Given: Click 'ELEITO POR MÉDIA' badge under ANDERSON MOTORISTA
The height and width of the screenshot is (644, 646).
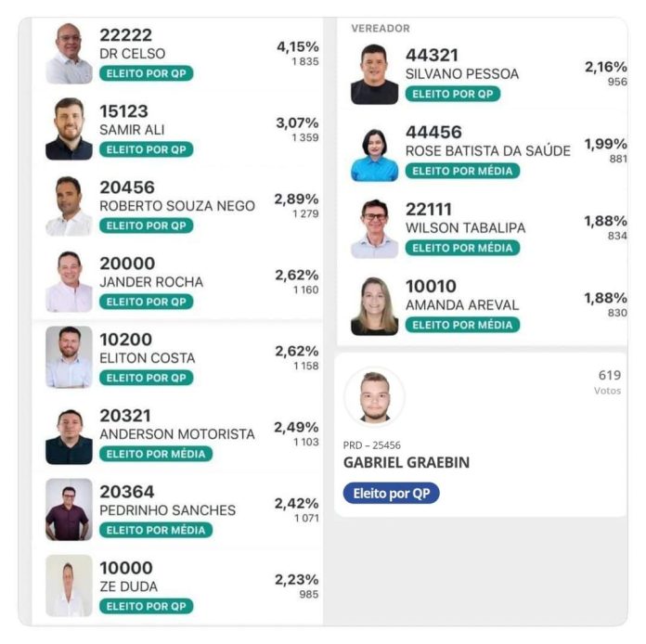Looking at the screenshot, I should [x=156, y=454].
